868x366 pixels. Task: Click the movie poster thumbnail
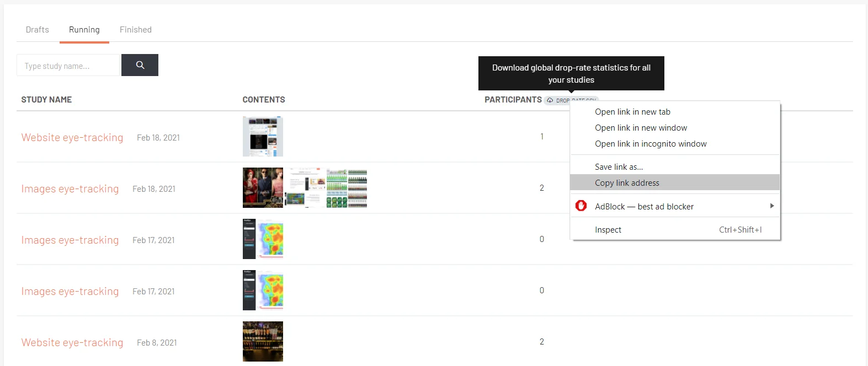coord(263,187)
